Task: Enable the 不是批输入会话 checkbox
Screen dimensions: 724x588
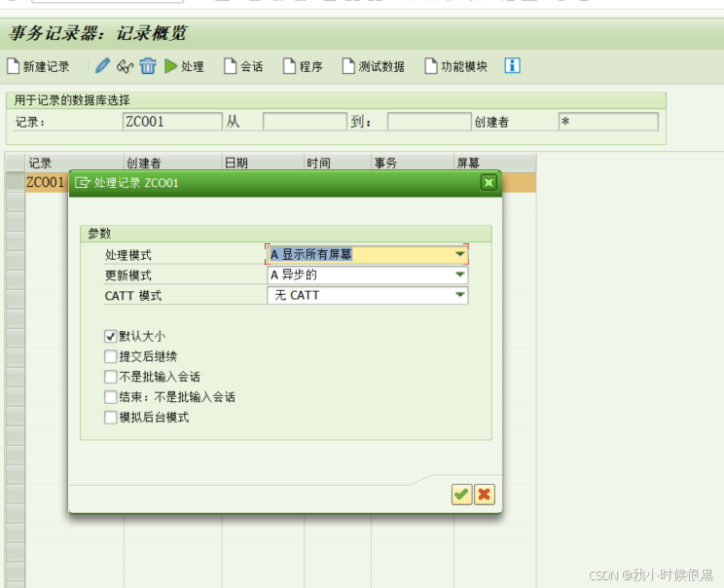Action: (110, 377)
